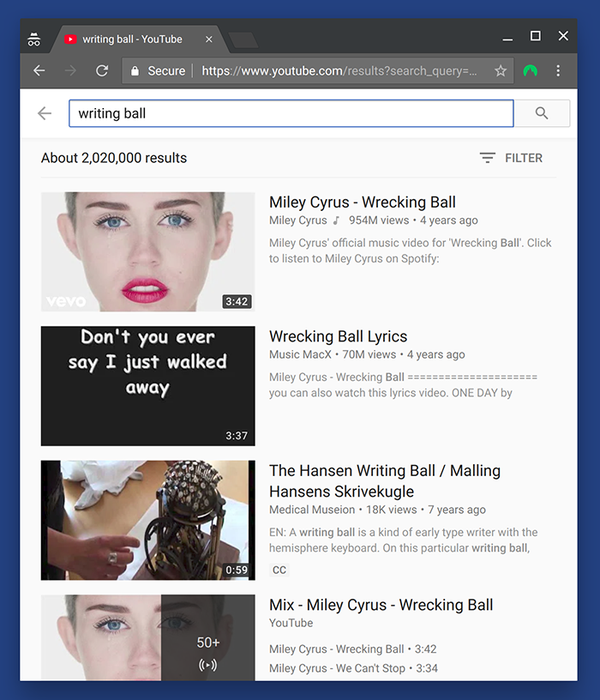Open the Hansen Writing Ball video thumbnail
The width and height of the screenshot is (600, 700).
[x=148, y=520]
